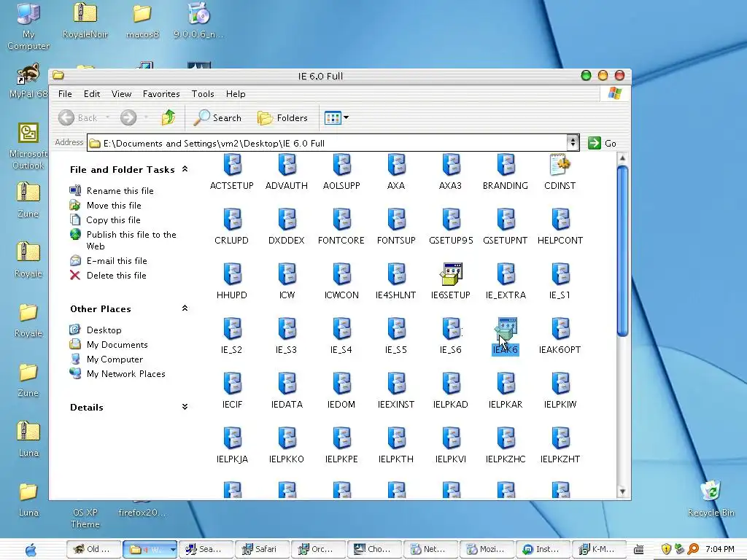This screenshot has width=747, height=560.
Task: Open the View menu
Action: (122, 94)
